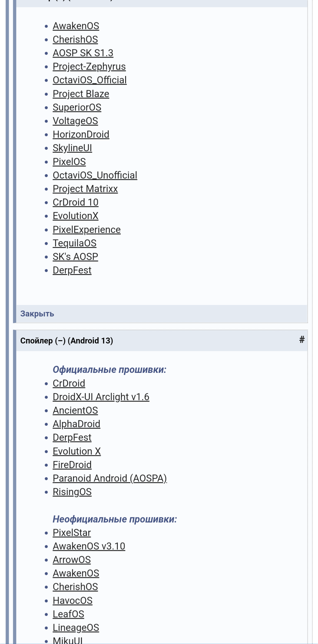The image size is (318, 644).
Task: Open the LineageOS link
Action: tap(76, 628)
